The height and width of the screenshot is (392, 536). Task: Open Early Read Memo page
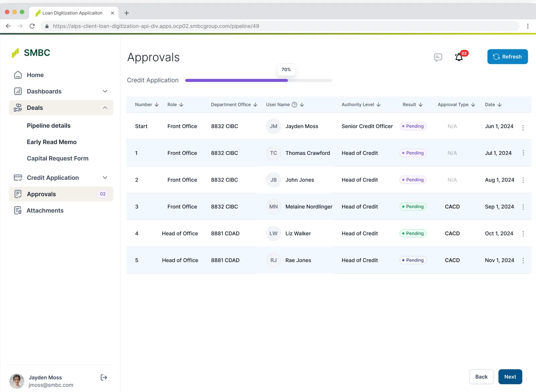pos(52,142)
